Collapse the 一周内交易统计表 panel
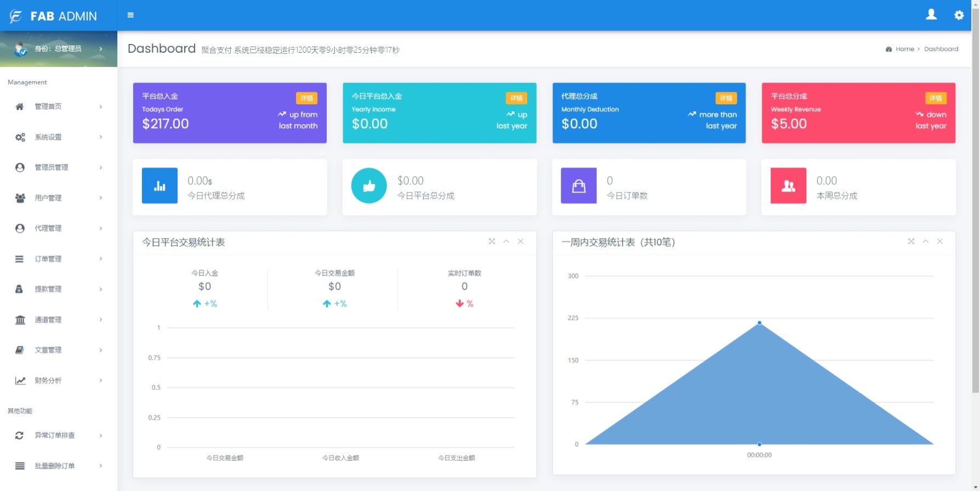Image resolution: width=980 pixels, height=491 pixels. (925, 241)
